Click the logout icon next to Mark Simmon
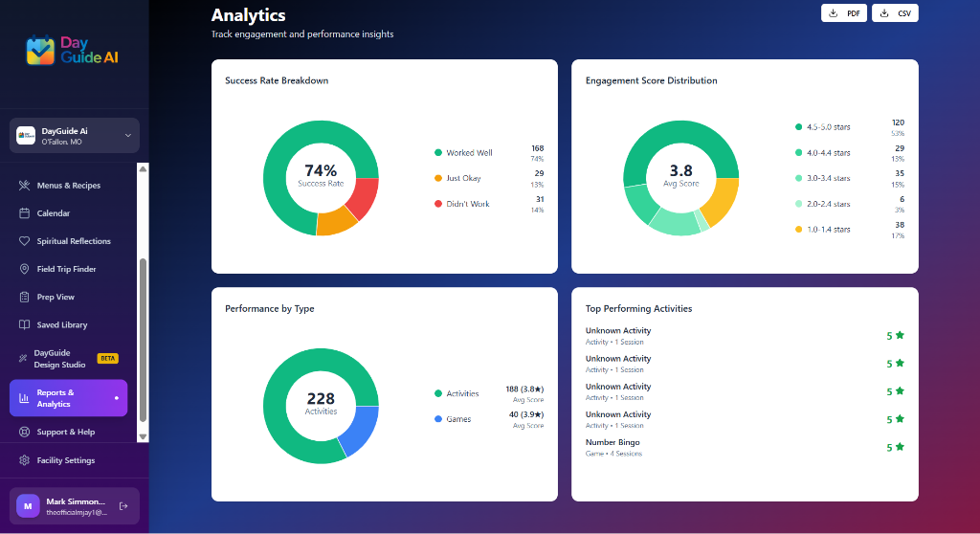The height and width of the screenshot is (534, 980). pos(123,506)
